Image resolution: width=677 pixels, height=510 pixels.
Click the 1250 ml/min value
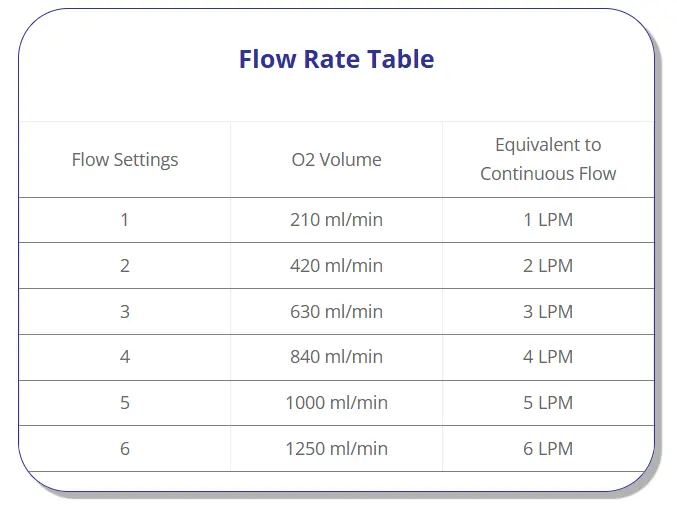click(336, 448)
